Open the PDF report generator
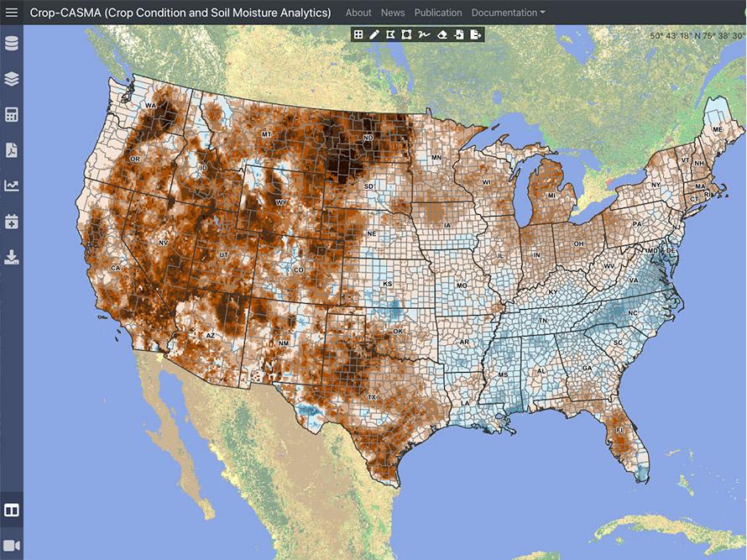747x560 pixels. (11, 151)
